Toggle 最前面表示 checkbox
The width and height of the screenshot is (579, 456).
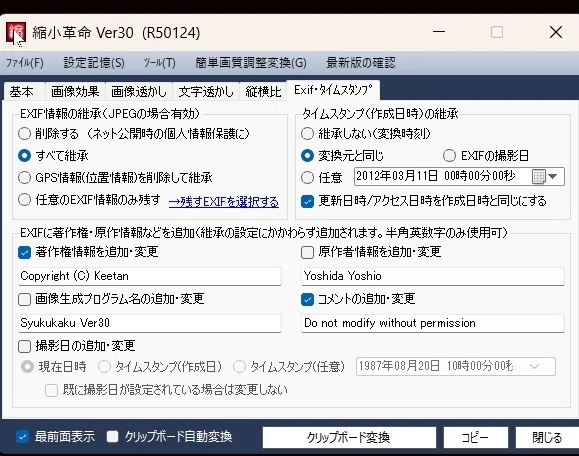pos(22,437)
